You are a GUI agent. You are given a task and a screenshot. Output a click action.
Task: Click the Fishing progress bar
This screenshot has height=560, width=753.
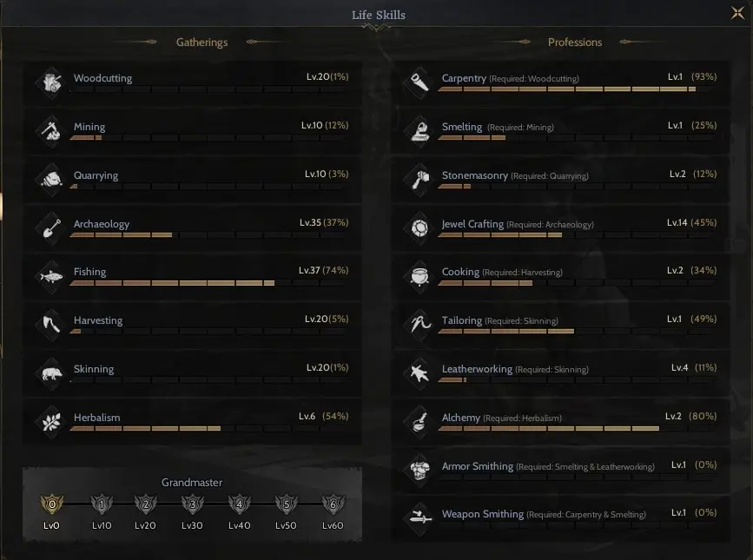208,283
